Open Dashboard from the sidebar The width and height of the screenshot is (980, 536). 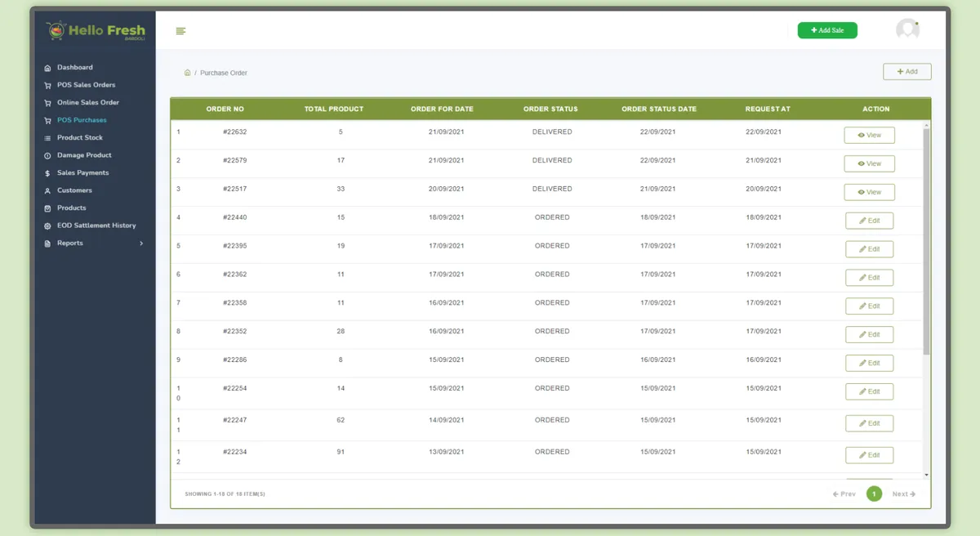tap(74, 67)
